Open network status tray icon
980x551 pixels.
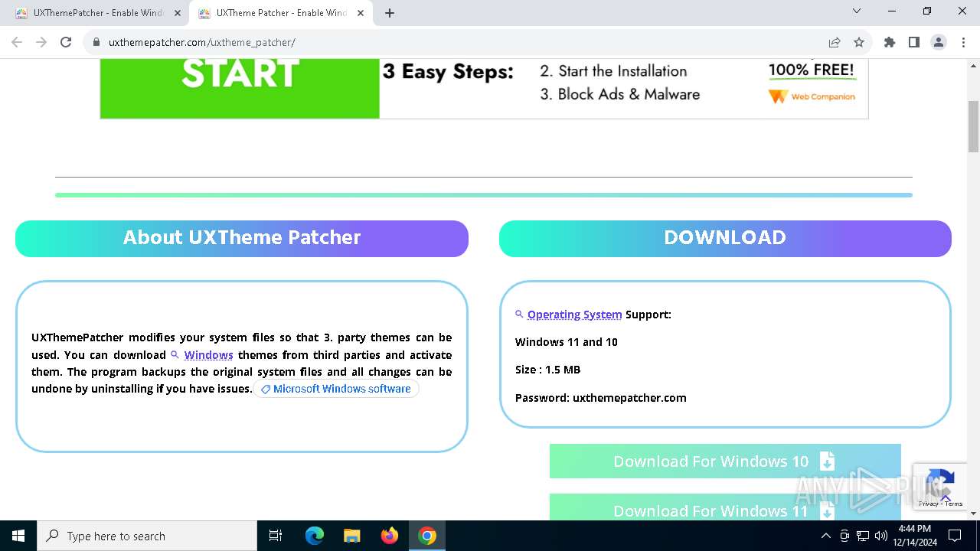863,536
